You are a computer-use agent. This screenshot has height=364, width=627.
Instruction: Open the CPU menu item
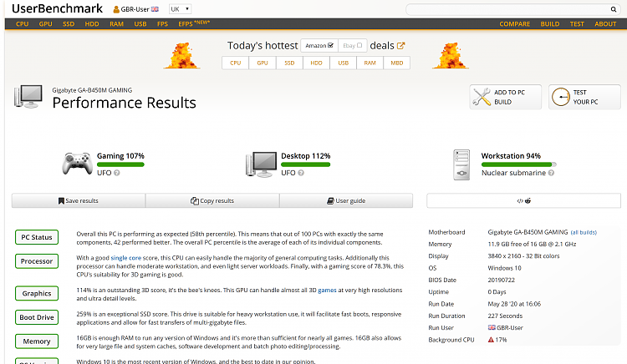[22, 24]
